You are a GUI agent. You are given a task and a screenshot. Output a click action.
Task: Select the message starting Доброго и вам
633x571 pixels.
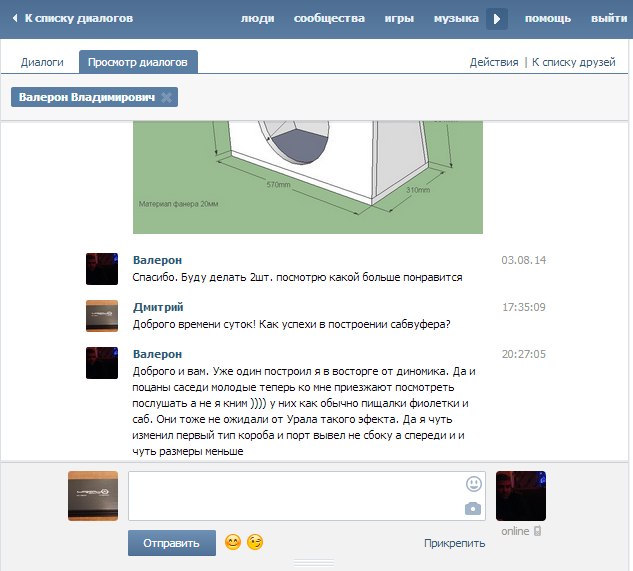tap(304, 411)
